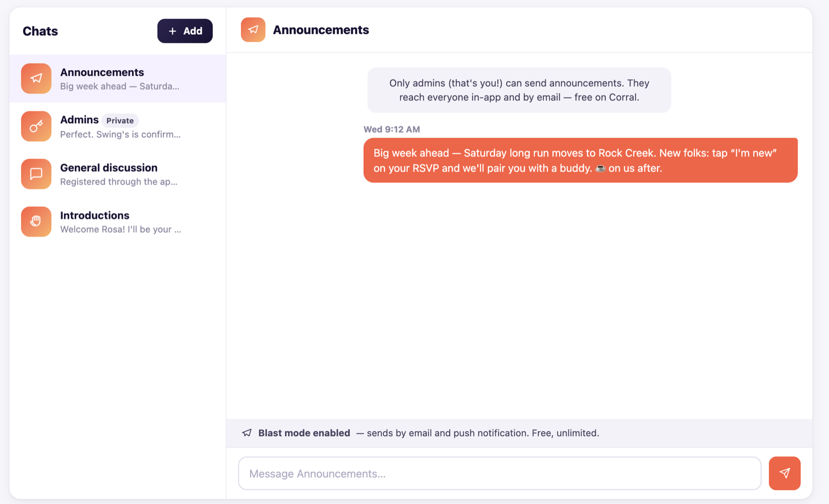Image resolution: width=829 pixels, height=504 pixels.
Task: Click the Wed 9:12 AM timestamp
Action: click(392, 129)
